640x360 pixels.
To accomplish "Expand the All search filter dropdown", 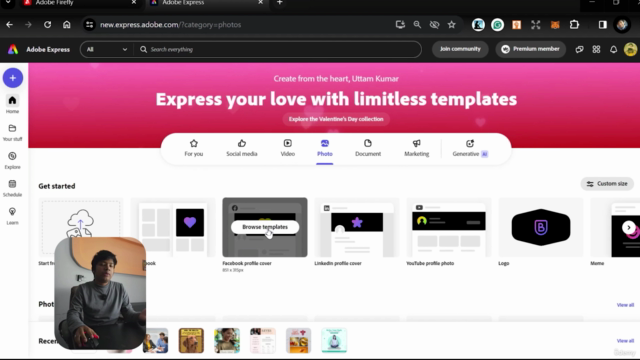I will 107,49.
